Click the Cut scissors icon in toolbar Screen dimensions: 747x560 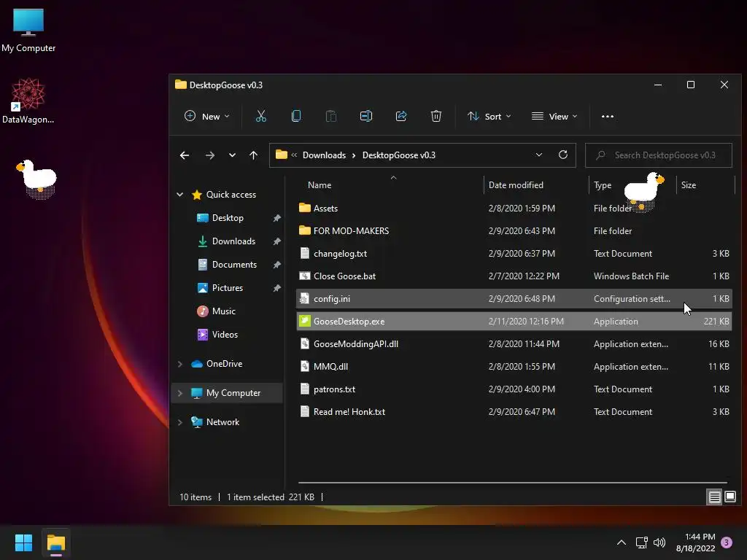260,116
